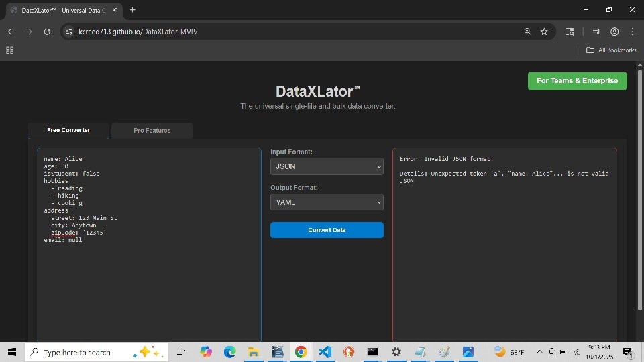Open the notification center icon

click(627, 352)
